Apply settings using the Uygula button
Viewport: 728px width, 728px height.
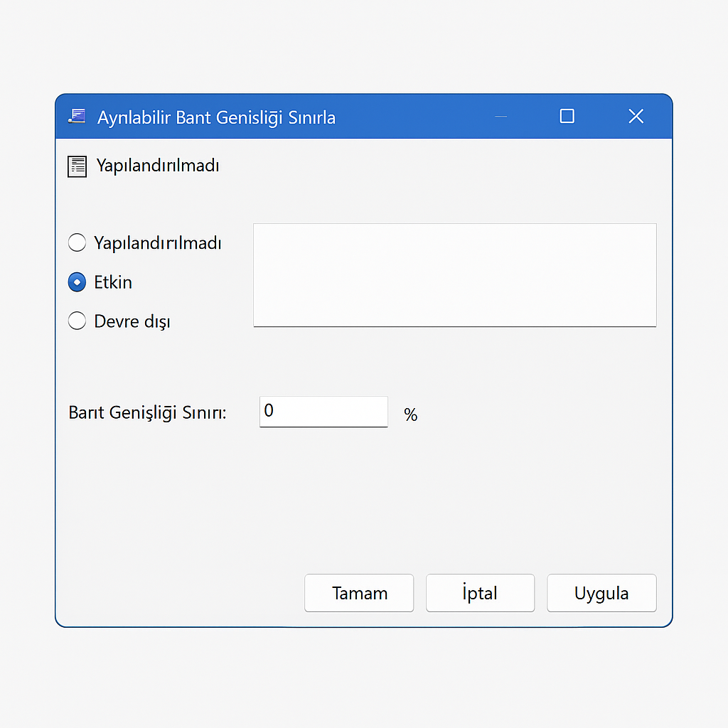(x=601, y=593)
